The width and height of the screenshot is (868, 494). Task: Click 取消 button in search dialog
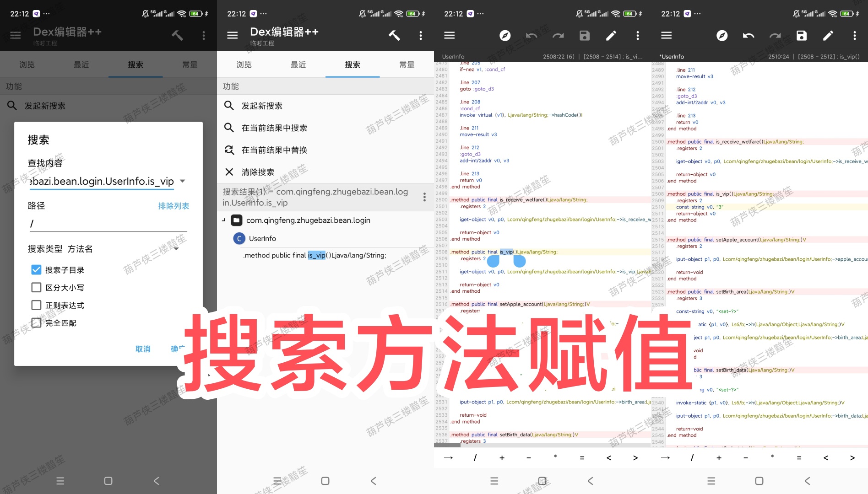point(143,349)
